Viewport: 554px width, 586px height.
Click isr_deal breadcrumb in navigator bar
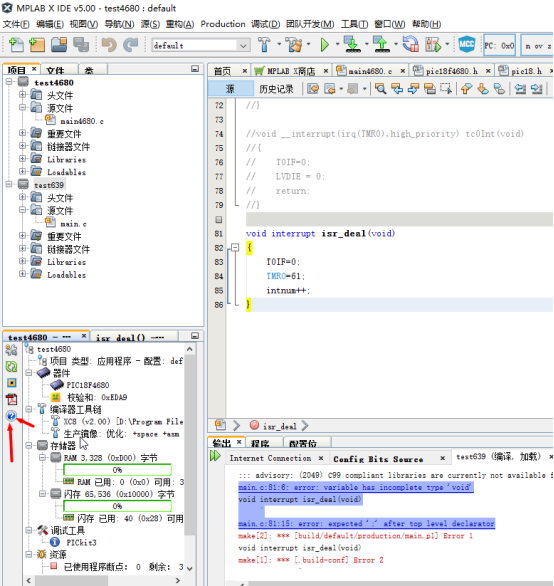coord(280,426)
